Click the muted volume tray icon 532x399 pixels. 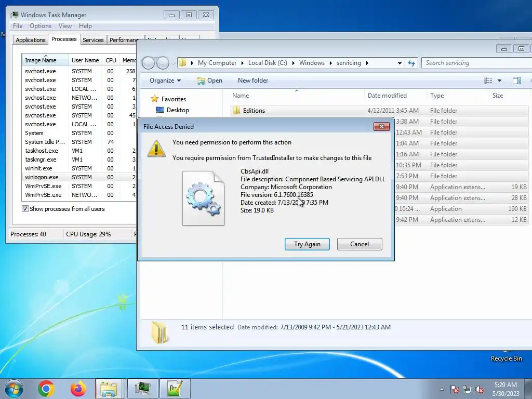tap(480, 390)
